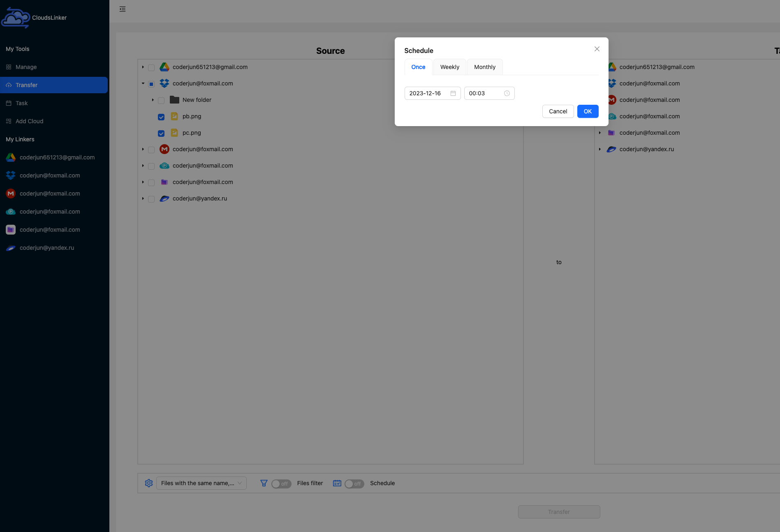The image size is (780, 532).
Task: Open Task in sidebar
Action: click(54, 103)
